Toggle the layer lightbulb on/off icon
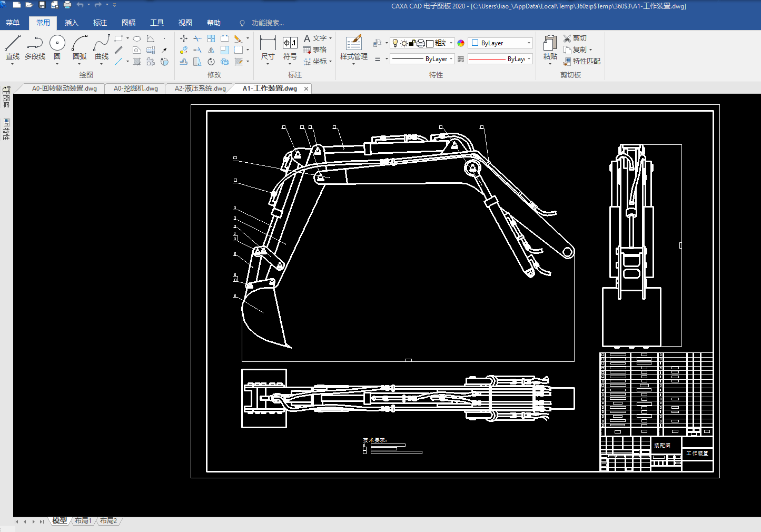Image resolution: width=761 pixels, height=532 pixels. point(396,43)
